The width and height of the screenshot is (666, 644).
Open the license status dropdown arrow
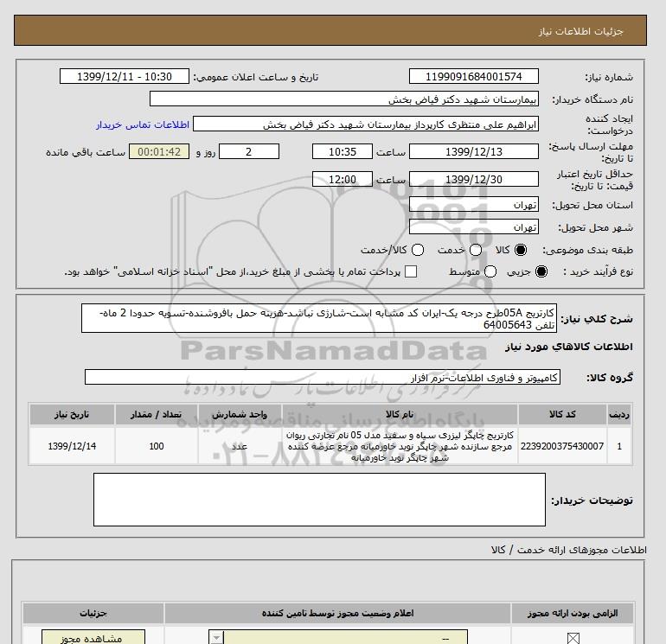tap(216, 638)
